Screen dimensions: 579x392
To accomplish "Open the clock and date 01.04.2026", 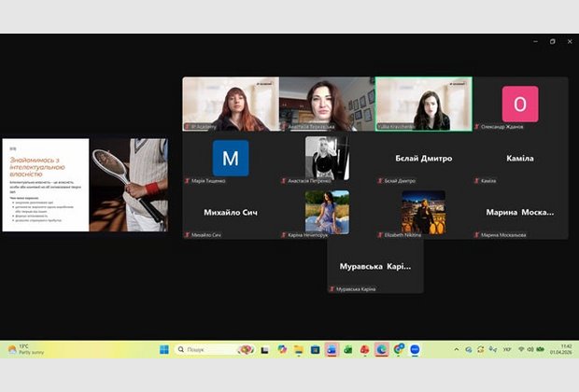I will pos(560,349).
